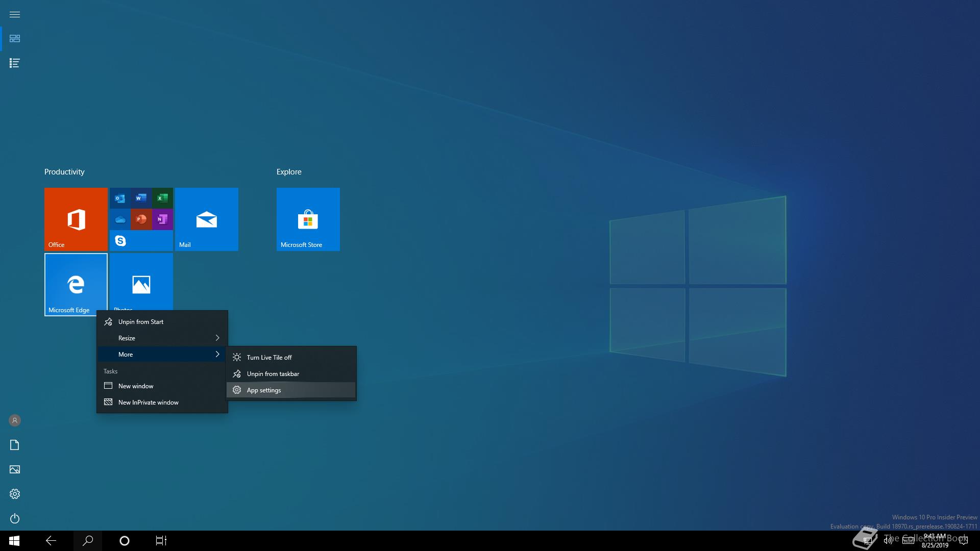Turn Live Tile off

point(269,358)
